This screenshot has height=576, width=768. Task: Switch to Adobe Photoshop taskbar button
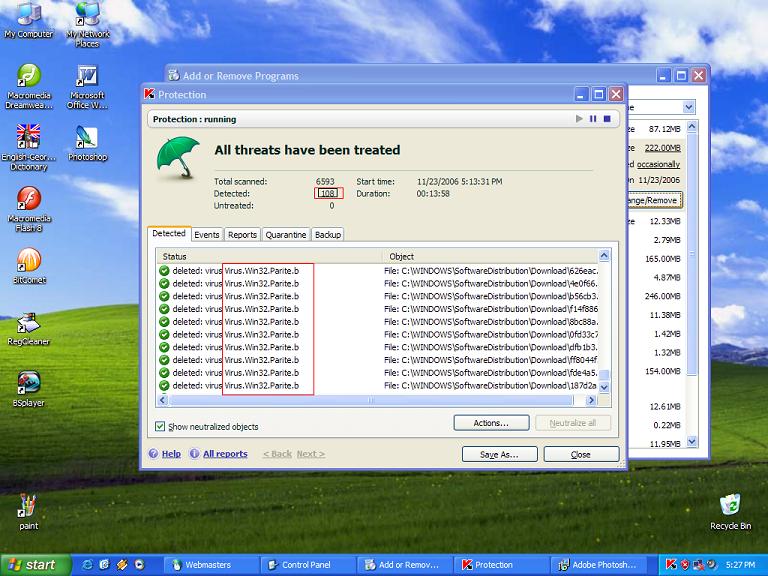[600, 565]
